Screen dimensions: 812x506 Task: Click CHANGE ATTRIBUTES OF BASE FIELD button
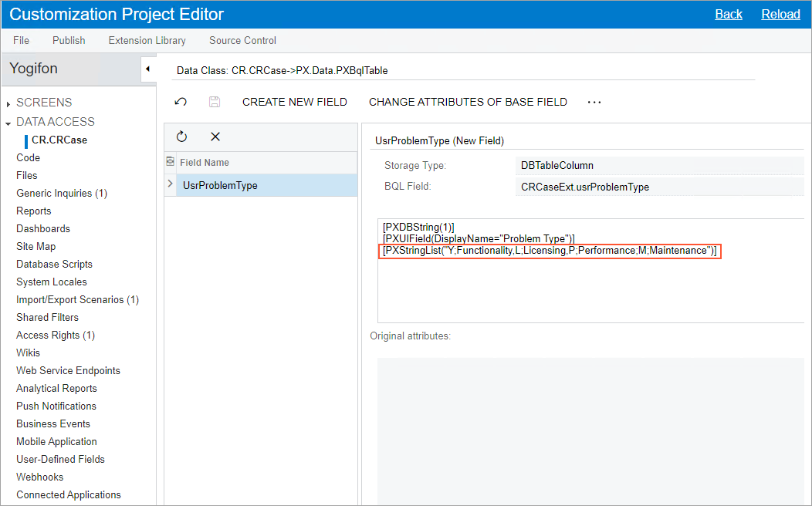468,102
